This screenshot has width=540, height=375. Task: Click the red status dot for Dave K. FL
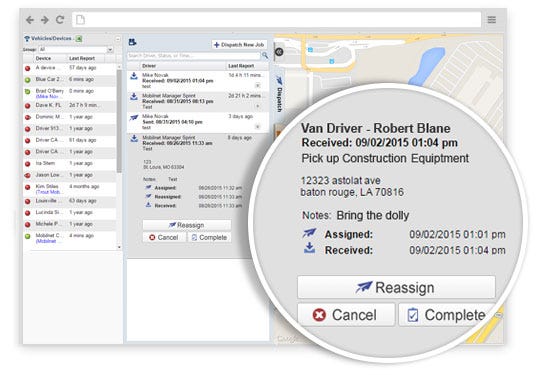[x=28, y=106]
